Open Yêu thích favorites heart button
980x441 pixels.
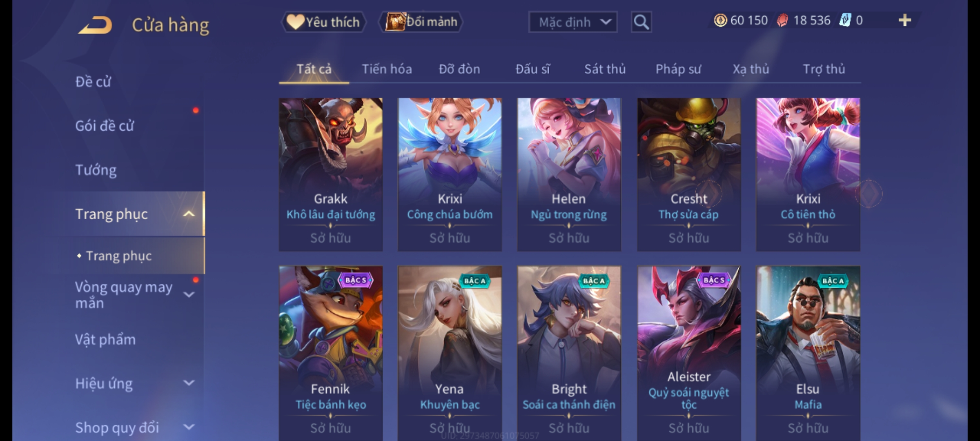pos(324,22)
